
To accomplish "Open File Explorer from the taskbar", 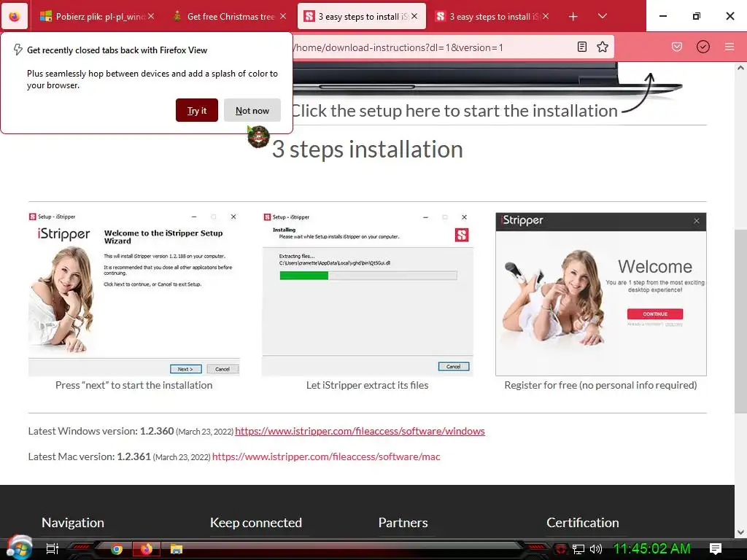I will 177,549.
